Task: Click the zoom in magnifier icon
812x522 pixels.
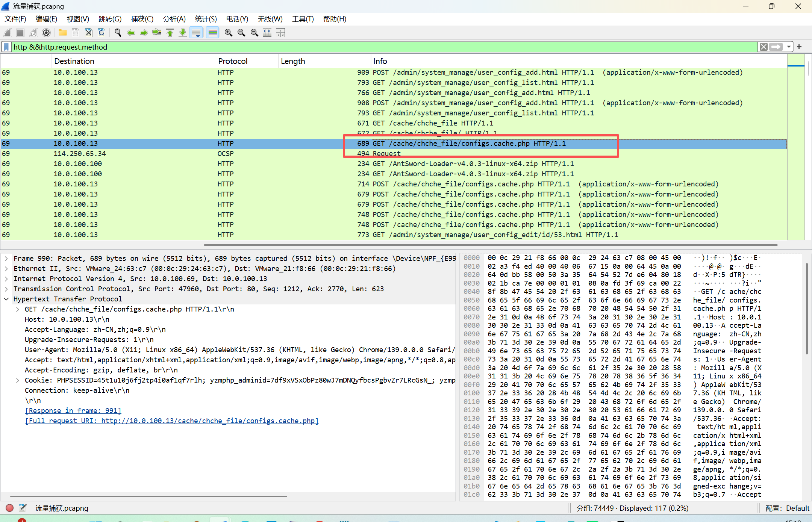Action: click(228, 33)
